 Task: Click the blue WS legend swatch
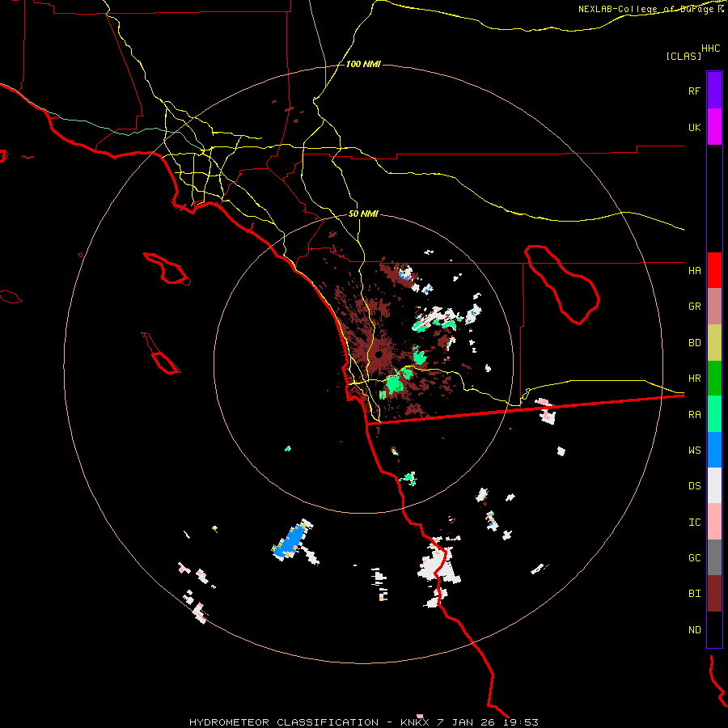click(x=714, y=450)
